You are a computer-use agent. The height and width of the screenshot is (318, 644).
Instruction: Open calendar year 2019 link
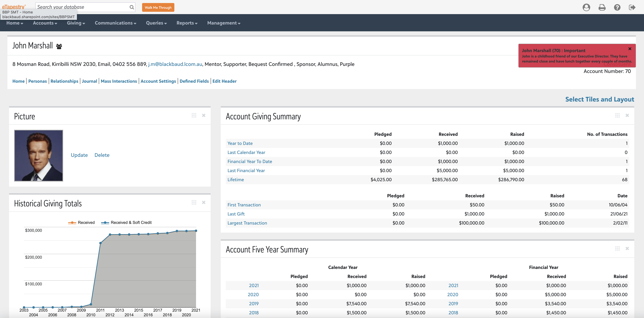coord(254,304)
